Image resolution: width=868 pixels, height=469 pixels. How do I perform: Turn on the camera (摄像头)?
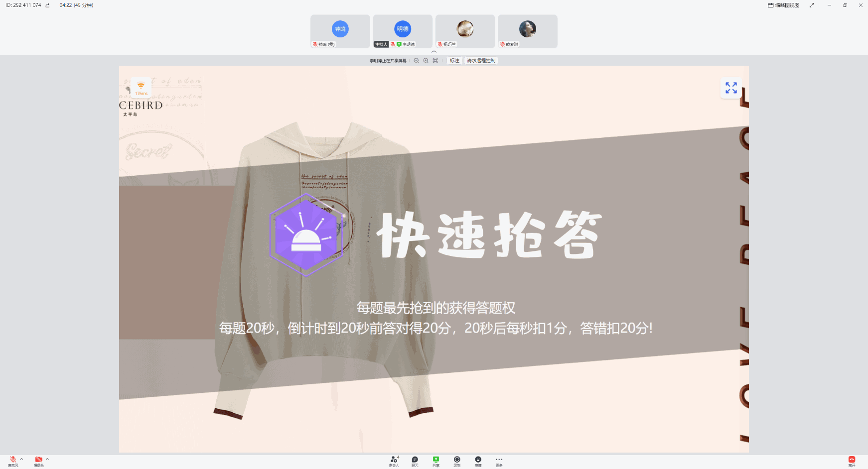38,460
